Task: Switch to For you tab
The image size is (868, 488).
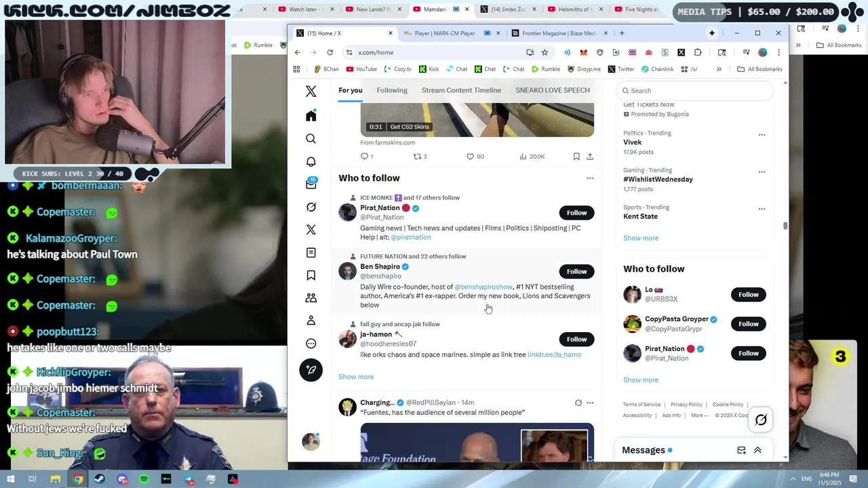Action: pyautogui.click(x=350, y=90)
